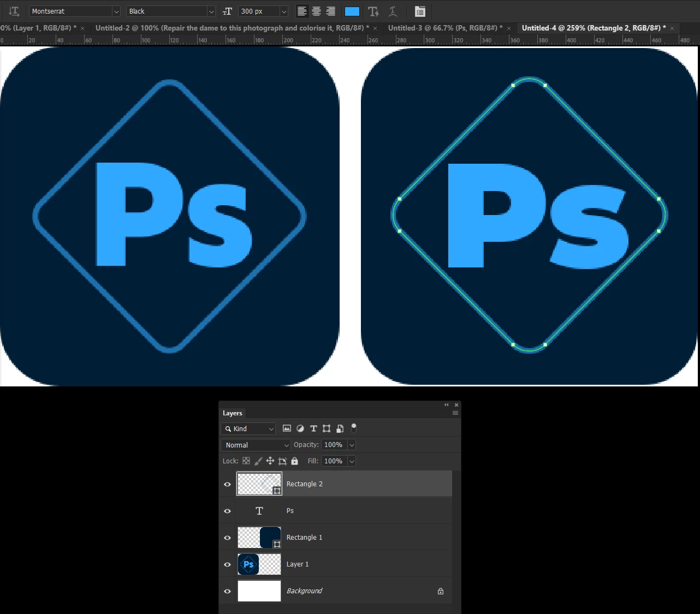Select the Background layer thumbnail
This screenshot has width=700, height=614.
point(259,591)
